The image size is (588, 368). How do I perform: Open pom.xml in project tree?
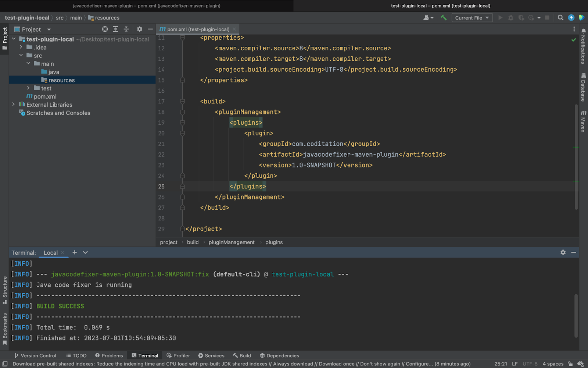click(x=41, y=96)
